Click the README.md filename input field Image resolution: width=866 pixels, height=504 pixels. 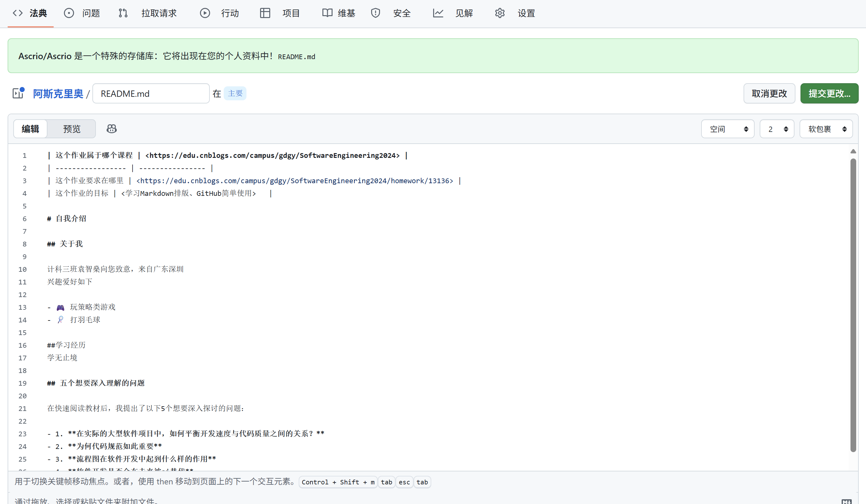(x=151, y=93)
